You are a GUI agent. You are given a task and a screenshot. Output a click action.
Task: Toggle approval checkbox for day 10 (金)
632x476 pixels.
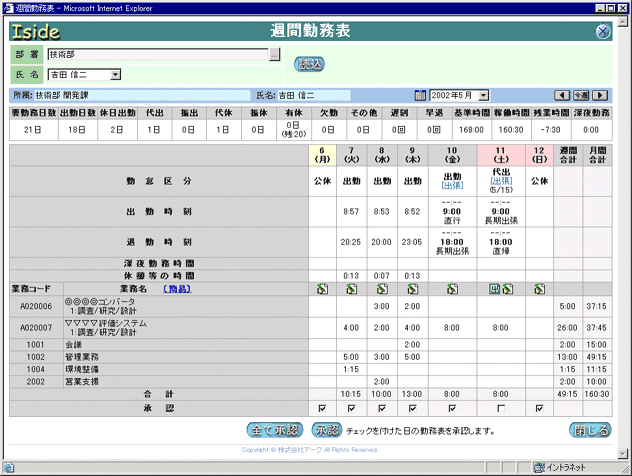tap(452, 408)
